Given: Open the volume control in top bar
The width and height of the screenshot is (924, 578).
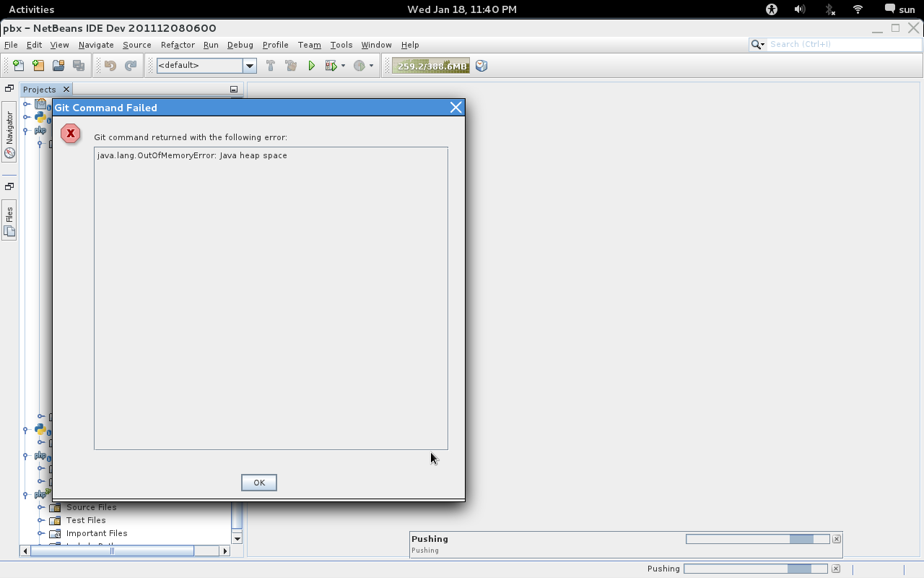Looking at the screenshot, I should point(800,9).
